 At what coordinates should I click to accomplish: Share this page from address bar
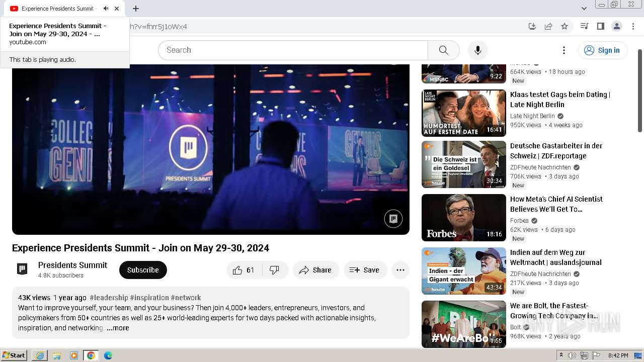pyautogui.click(x=548, y=26)
